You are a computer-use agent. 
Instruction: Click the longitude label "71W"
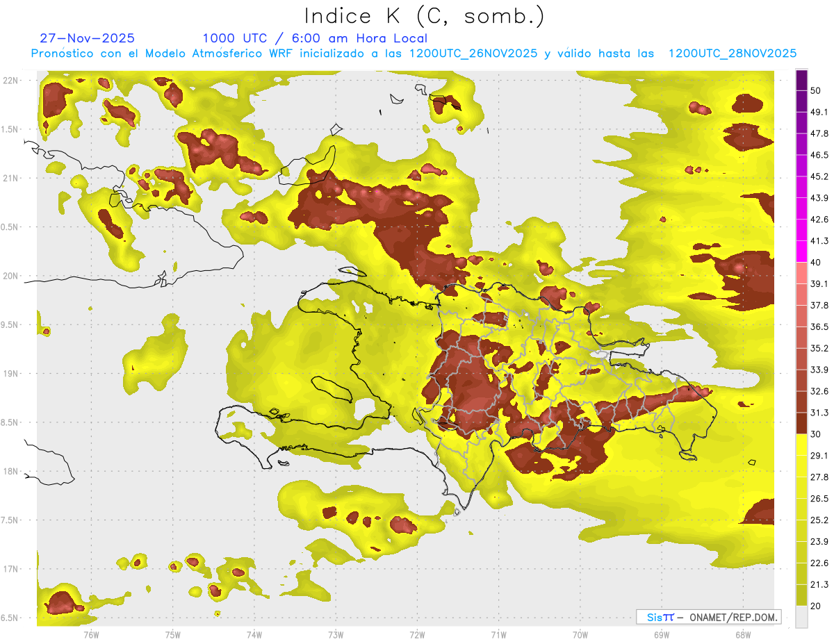[498, 635]
